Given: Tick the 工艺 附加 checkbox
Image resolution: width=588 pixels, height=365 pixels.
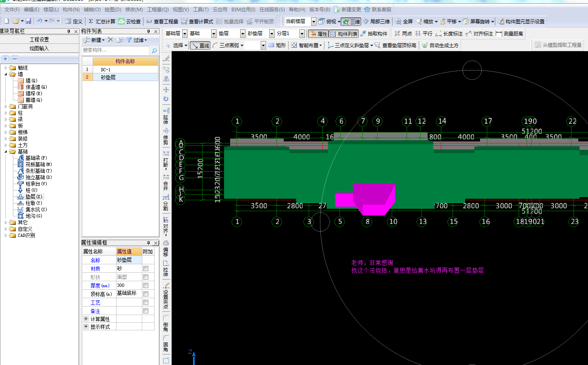Looking at the screenshot, I should pos(145,302).
